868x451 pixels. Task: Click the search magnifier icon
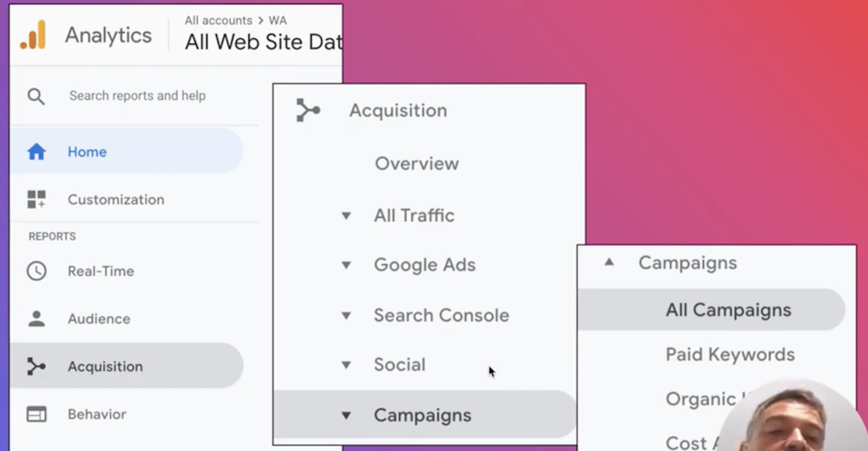(36, 96)
